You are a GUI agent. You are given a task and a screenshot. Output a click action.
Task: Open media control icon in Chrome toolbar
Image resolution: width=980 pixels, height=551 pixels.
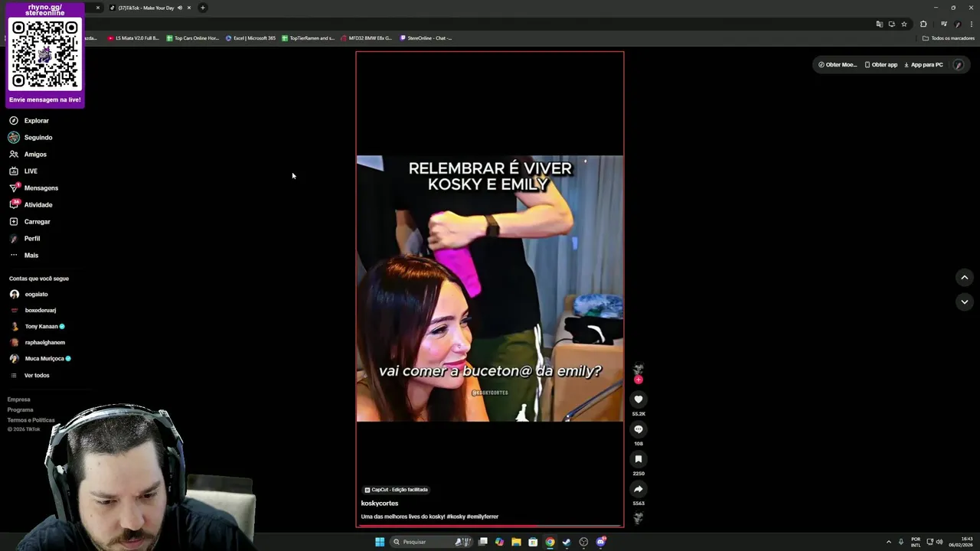(x=944, y=24)
